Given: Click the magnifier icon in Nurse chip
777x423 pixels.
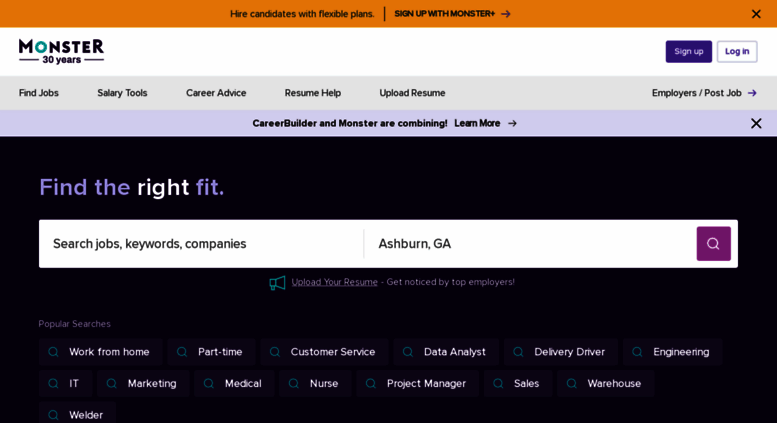Looking at the screenshot, I should [x=293, y=383].
